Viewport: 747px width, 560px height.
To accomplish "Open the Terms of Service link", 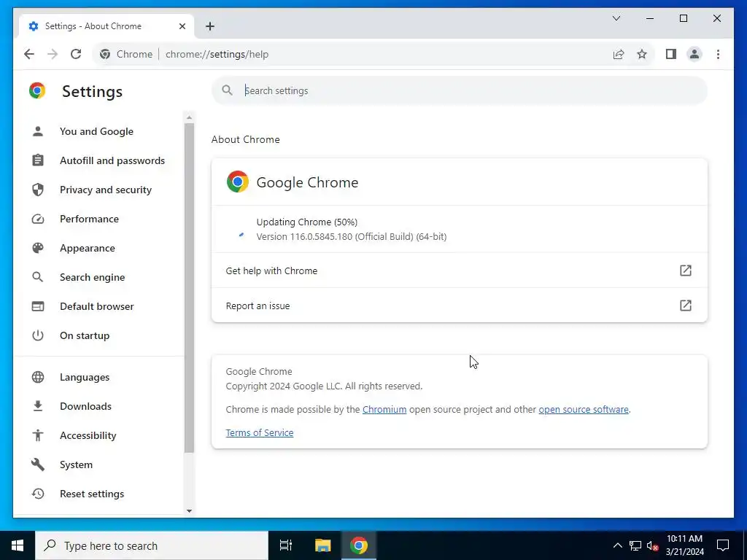I will pos(260,433).
